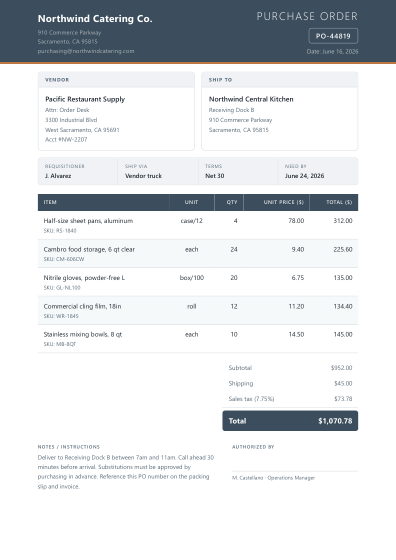Click the SHIP TO section label
Screen dimensions: 396x560
(220, 80)
